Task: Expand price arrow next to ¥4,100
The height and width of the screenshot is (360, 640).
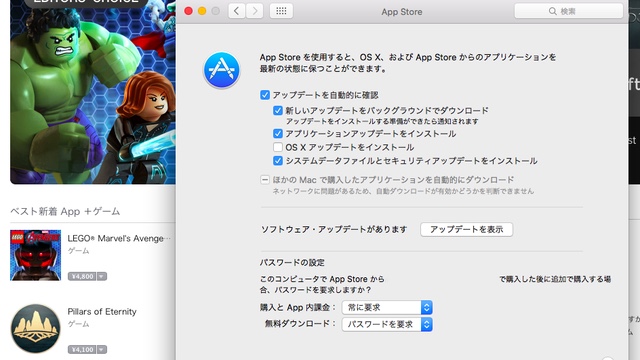Action: [x=102, y=349]
